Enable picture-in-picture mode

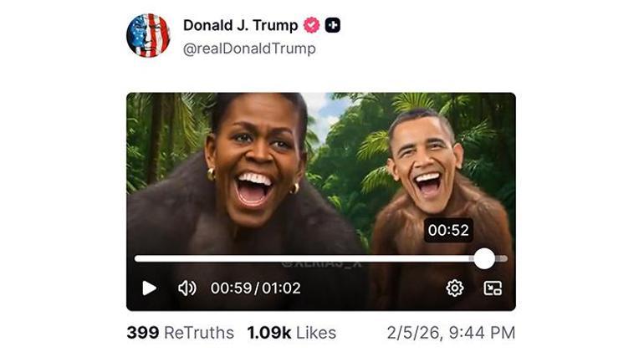click(493, 288)
